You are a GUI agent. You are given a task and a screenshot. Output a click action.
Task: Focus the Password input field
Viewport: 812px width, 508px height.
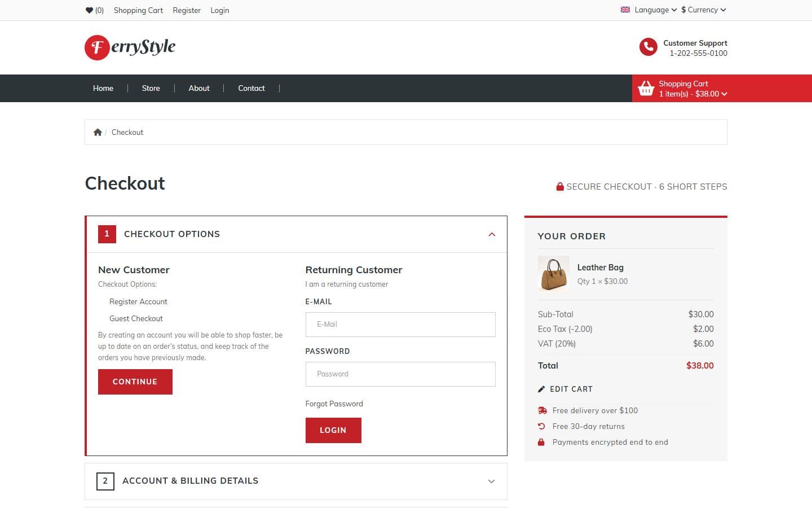coord(400,374)
